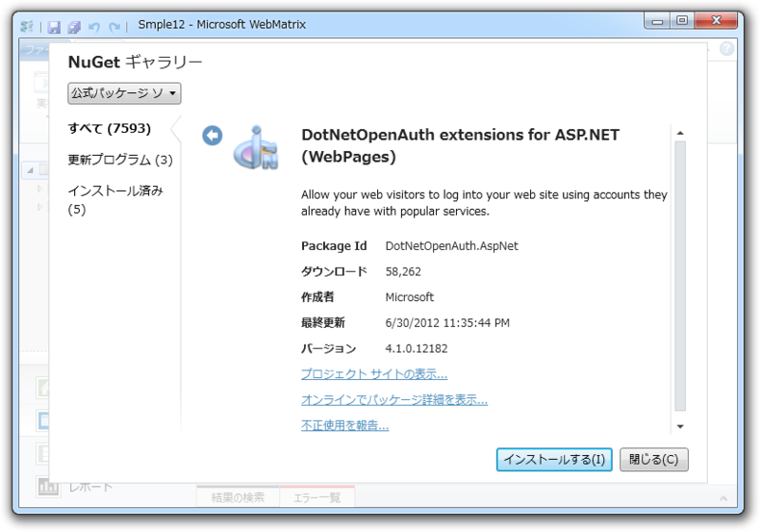Image resolution: width=760 pixels, height=532 pixels.
Task: Close the WebMatrix window
Action: (x=716, y=21)
